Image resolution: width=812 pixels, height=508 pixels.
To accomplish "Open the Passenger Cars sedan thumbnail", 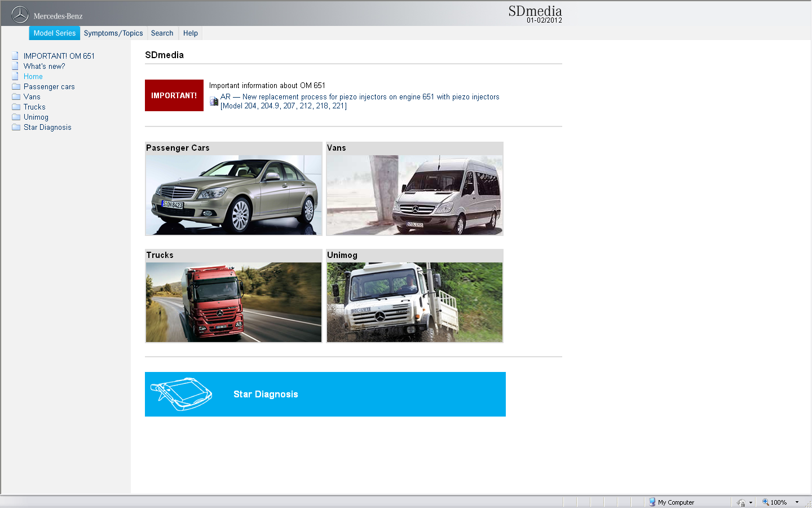I will tap(233, 195).
